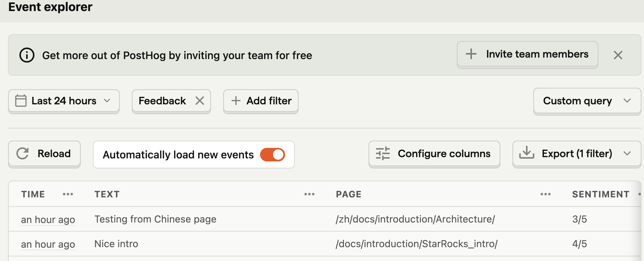Click Add filter button
The image size is (644, 261).
tap(261, 101)
